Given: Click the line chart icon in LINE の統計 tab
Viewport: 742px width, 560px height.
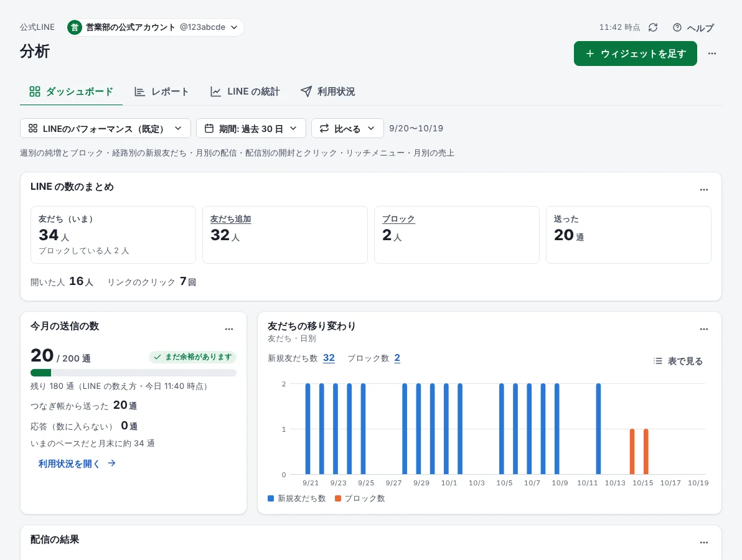Looking at the screenshot, I should click(x=215, y=91).
